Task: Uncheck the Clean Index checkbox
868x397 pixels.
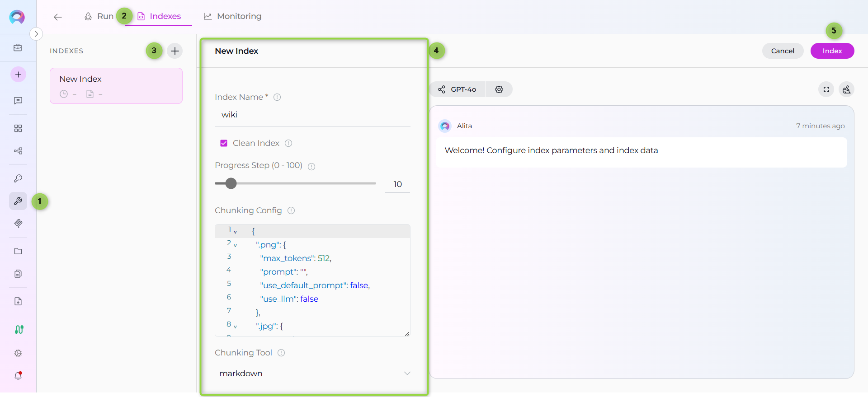Action: tap(224, 143)
